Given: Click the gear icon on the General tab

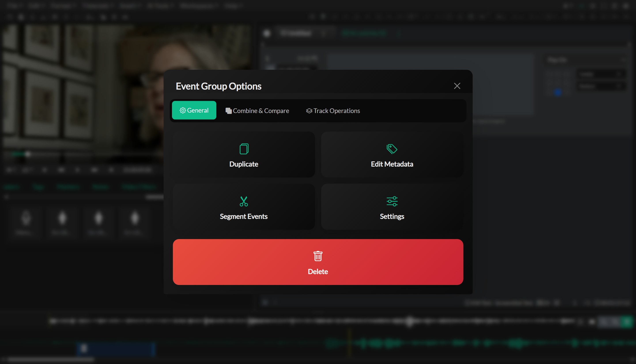Looking at the screenshot, I should click(x=183, y=110).
